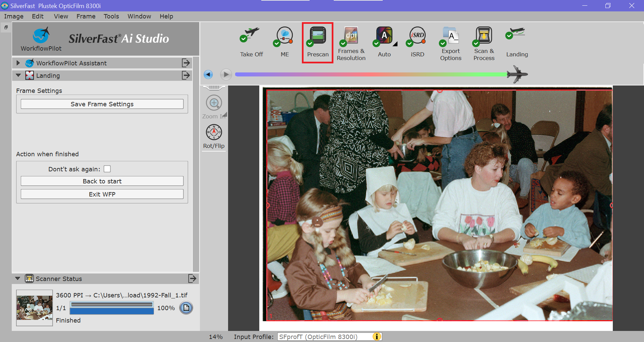Image resolution: width=644 pixels, height=342 pixels.
Task: Click the workflow progress gradient bar
Action: (371, 74)
